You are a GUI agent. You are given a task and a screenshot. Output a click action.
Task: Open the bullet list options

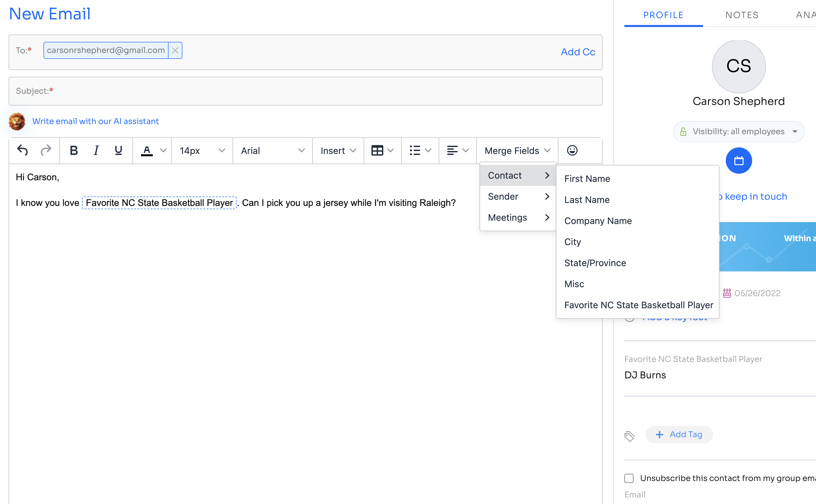tap(420, 151)
